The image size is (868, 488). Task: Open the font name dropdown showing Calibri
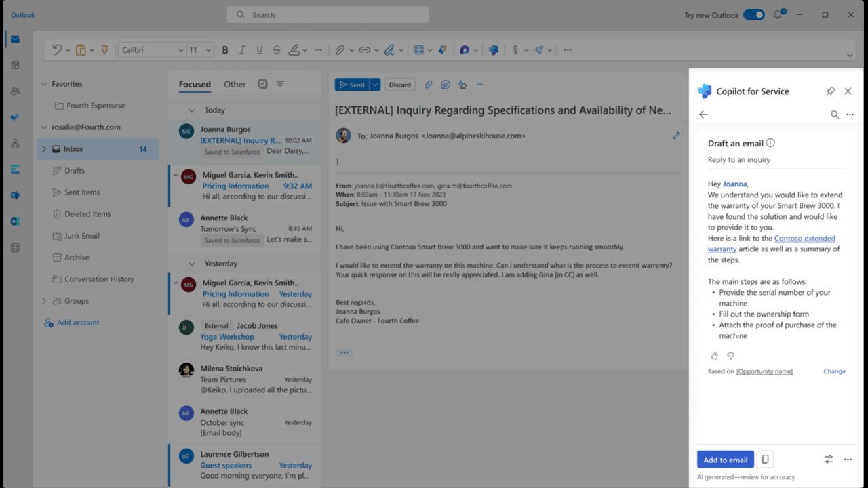tap(152, 49)
